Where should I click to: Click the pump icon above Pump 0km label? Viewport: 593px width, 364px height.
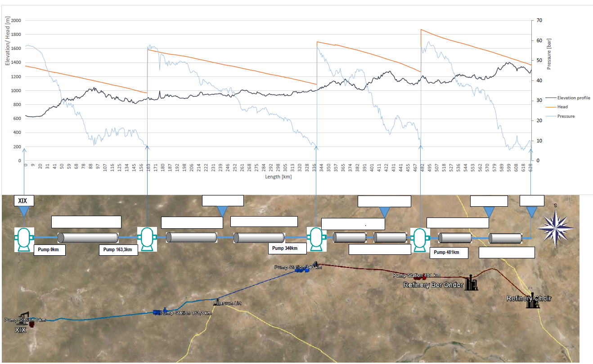pos(24,239)
